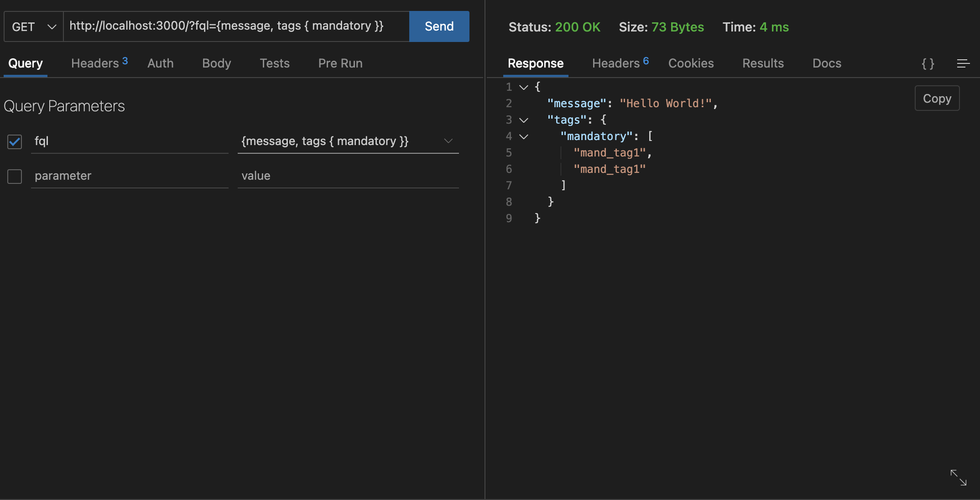Viewport: 980px width, 500px height.
Task: Copy the response with Copy button
Action: tap(937, 98)
